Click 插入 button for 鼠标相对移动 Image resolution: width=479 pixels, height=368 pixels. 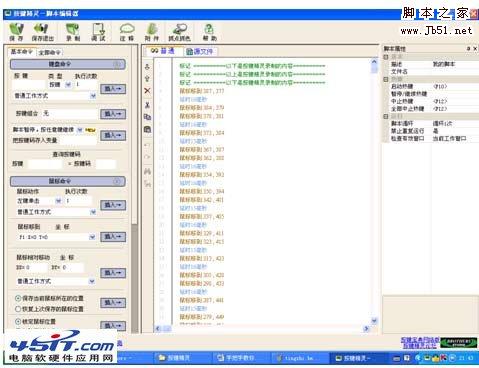(113, 273)
